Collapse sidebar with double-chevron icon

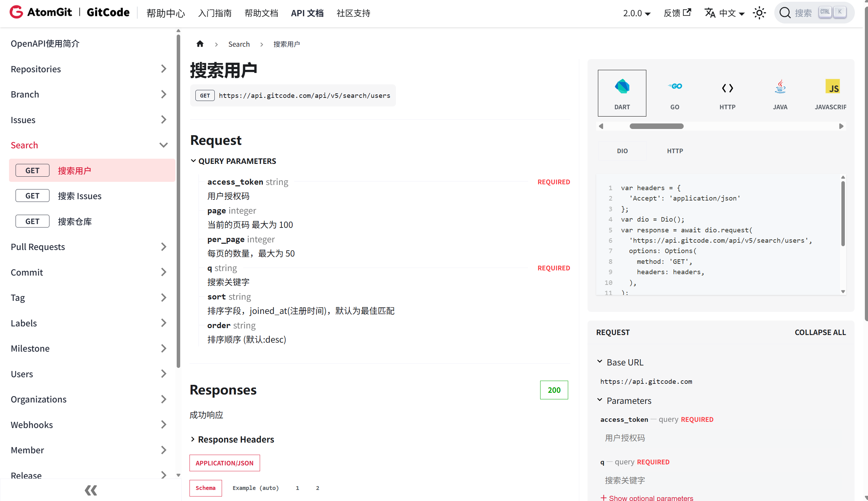91,490
